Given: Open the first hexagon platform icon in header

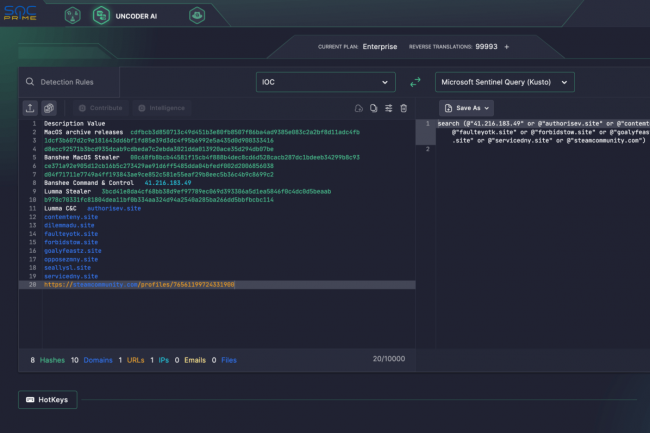Looking at the screenshot, I should (72, 16).
